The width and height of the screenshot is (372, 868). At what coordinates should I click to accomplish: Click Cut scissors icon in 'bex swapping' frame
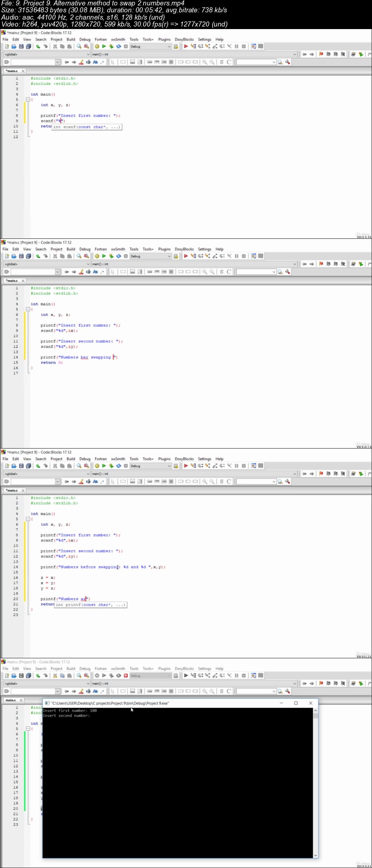point(55,256)
